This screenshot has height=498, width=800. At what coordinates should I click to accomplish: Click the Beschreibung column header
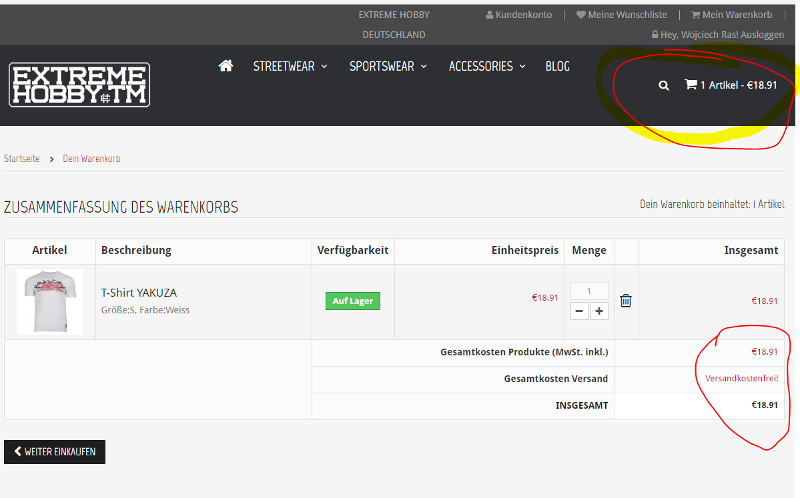click(x=136, y=250)
